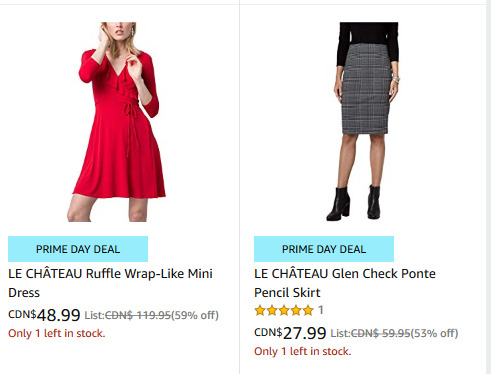Open the five-star rating on Pencil Skirt
Screen dimensions: 491x374
pos(284,311)
